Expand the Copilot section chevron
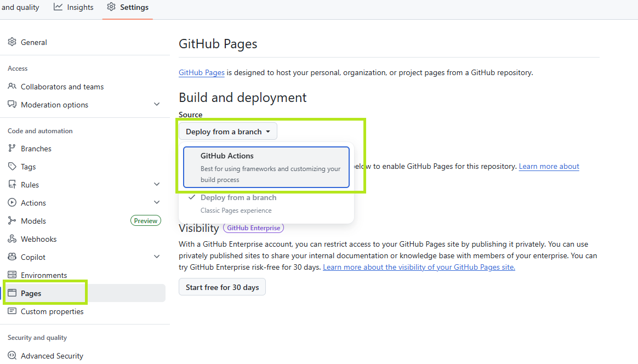638x364 pixels. click(x=157, y=257)
